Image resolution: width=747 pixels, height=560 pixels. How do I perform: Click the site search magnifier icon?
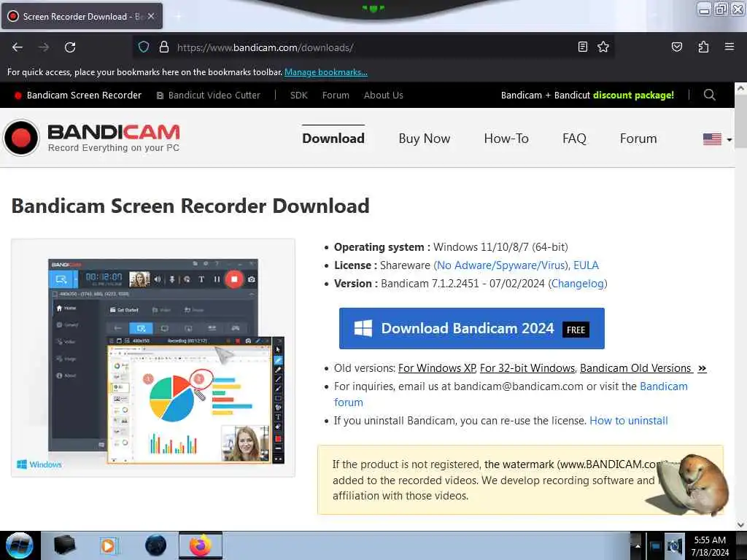coord(709,95)
